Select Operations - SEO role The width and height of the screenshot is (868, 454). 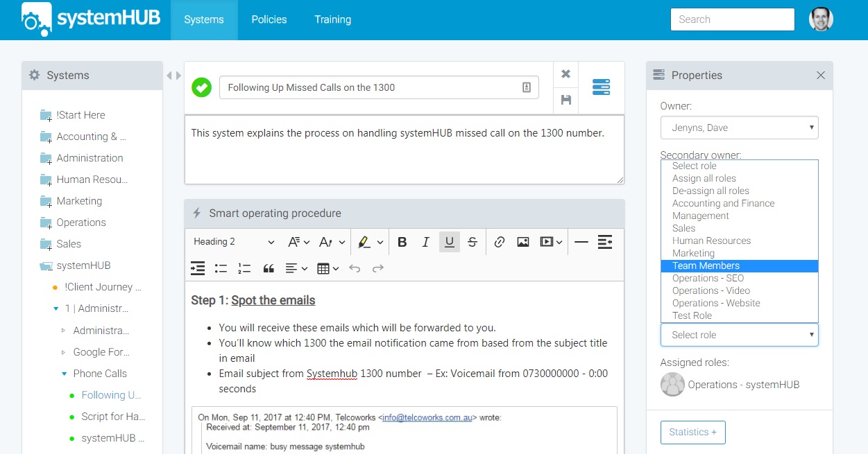[740, 278]
